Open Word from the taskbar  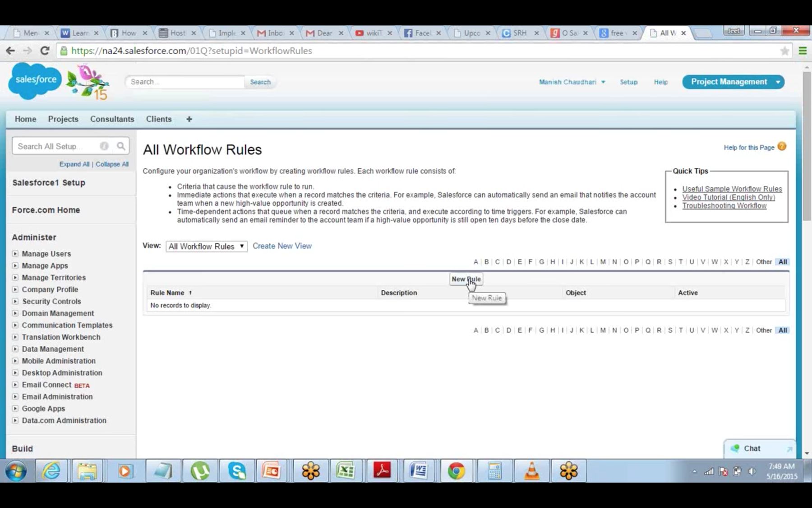pyautogui.click(x=419, y=471)
